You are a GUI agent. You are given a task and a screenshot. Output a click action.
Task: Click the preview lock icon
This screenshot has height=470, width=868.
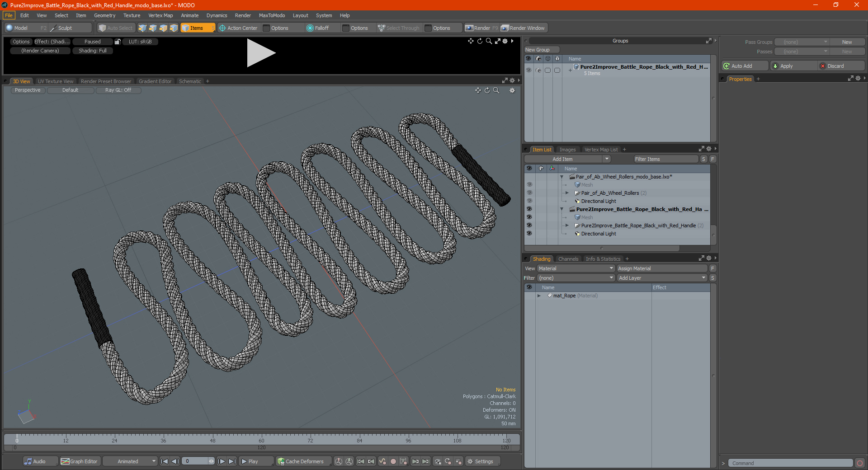coord(118,42)
